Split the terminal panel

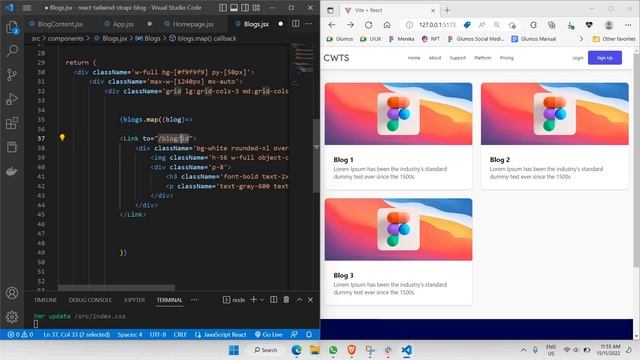coord(273,300)
